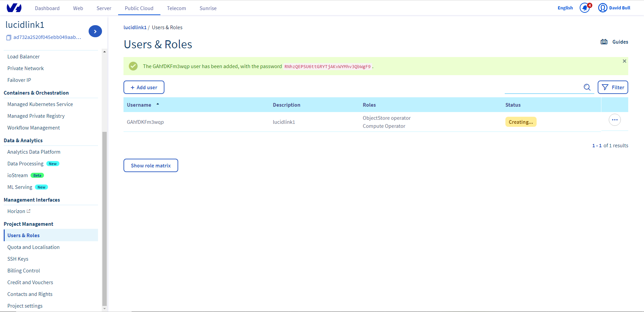The width and height of the screenshot is (644, 312).
Task: Click the Horizon external link icon
Action: [x=29, y=211]
